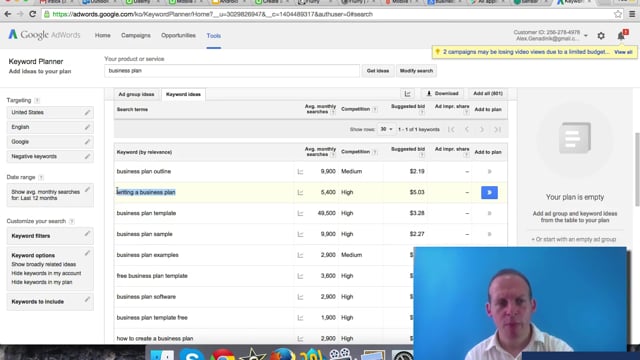Toggle the chart view icon beside Download
This screenshot has height=360, width=640.
pyautogui.click(x=407, y=94)
